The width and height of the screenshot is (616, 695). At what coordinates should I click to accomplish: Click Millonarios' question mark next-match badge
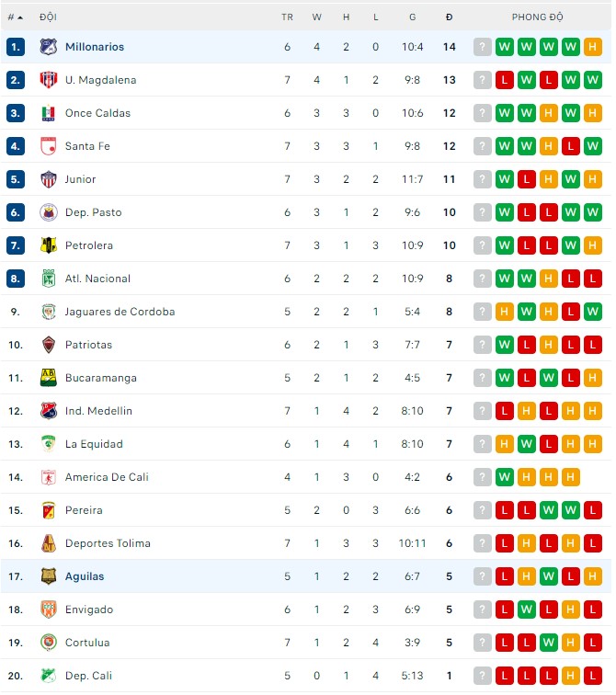[483, 47]
